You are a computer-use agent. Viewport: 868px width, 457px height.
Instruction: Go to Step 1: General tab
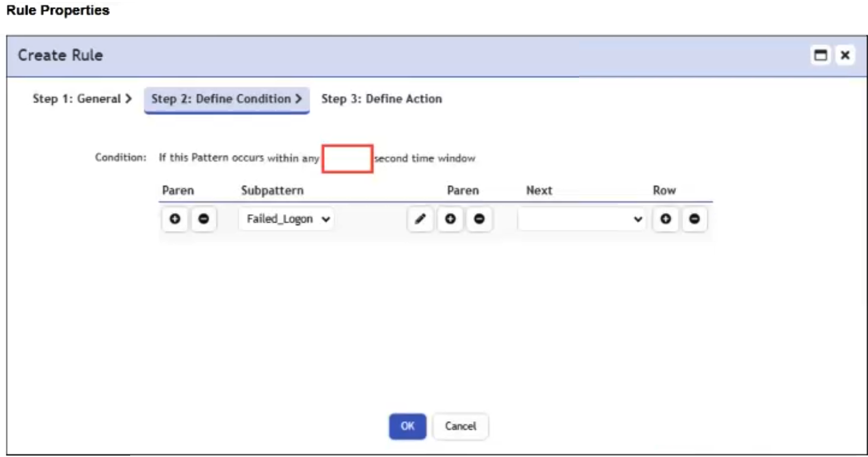(83, 99)
